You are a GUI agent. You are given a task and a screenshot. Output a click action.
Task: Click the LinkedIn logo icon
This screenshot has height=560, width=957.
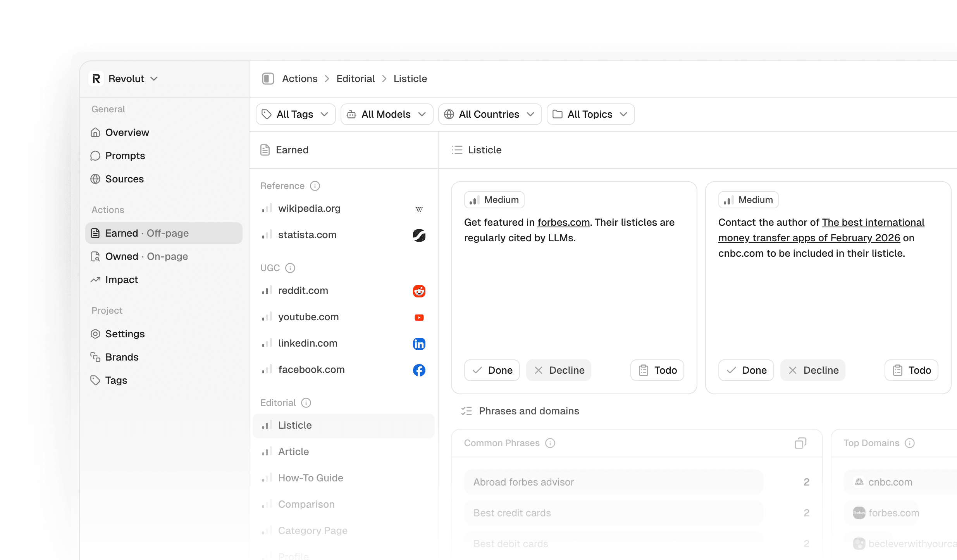coord(419,344)
